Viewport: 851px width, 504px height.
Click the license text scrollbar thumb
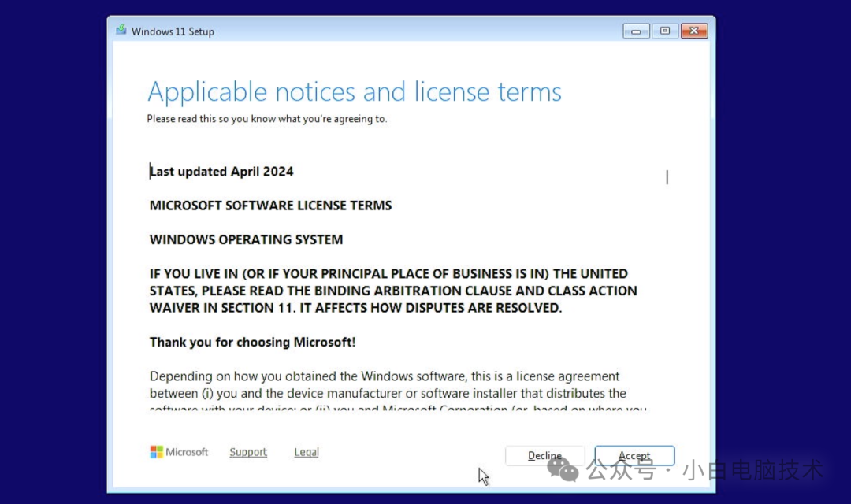point(667,177)
